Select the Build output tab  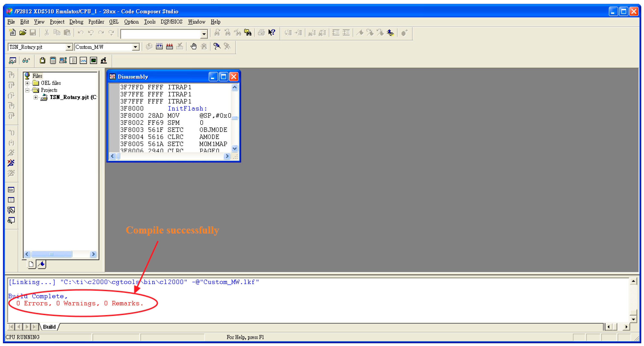[49, 327]
